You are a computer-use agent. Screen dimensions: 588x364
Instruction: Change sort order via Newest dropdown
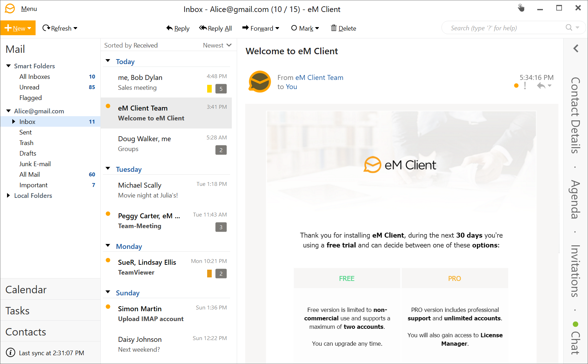(217, 45)
